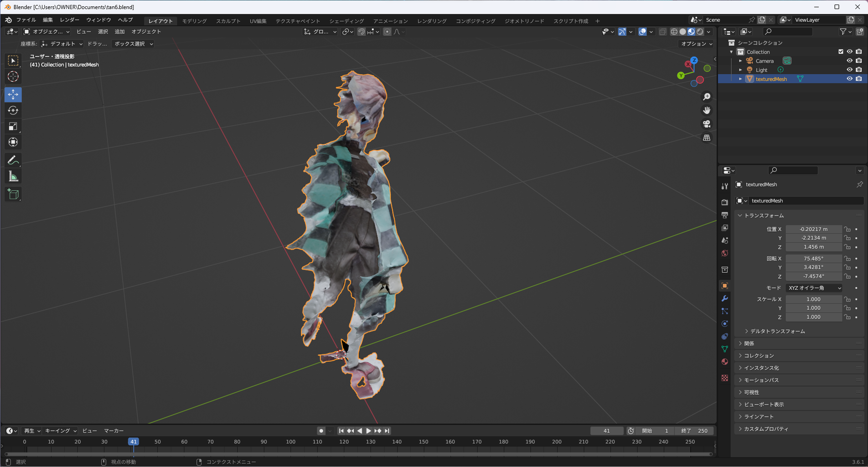The width and height of the screenshot is (868, 467).
Task: Open the object mode dropdown
Action: 46,31
